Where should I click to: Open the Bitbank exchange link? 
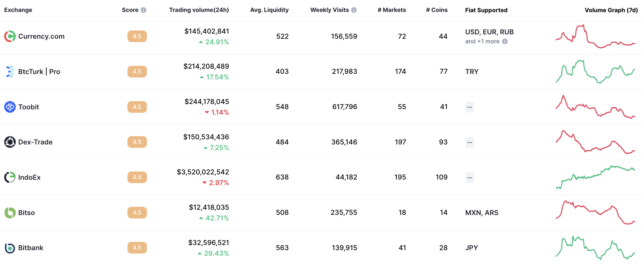[31, 248]
